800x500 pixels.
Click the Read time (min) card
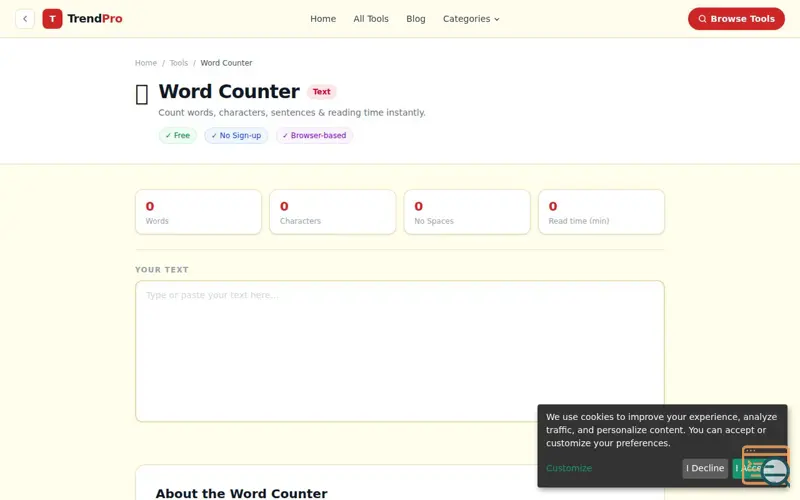pos(602,212)
